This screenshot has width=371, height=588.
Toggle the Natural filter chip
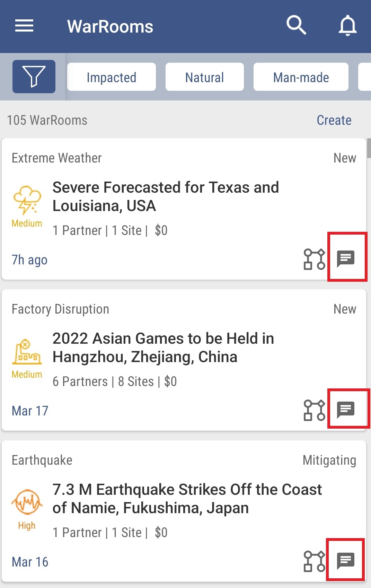(x=205, y=77)
